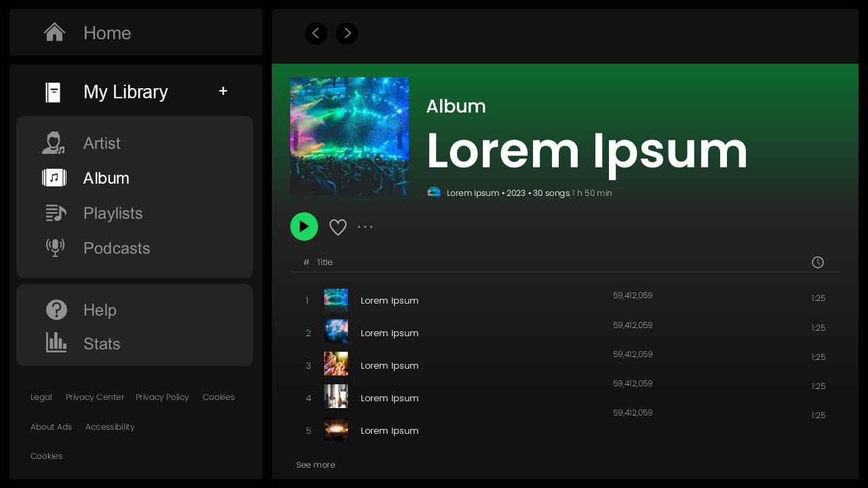Select the Playlists entry in the sidebar
The width and height of the screenshot is (868, 488).
point(113,213)
